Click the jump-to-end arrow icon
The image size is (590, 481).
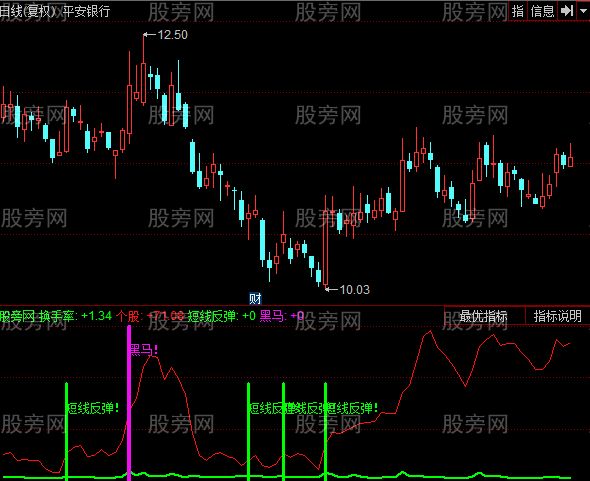567,11
